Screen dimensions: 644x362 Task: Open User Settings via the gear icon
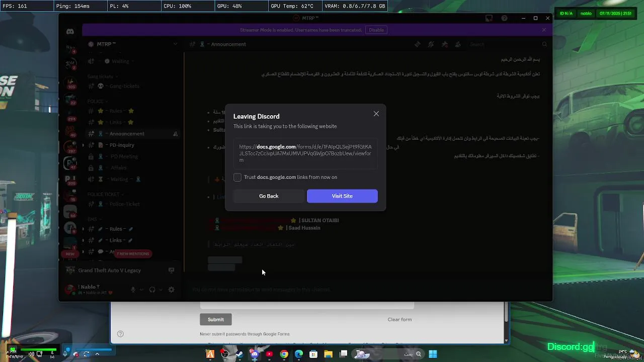point(171,290)
